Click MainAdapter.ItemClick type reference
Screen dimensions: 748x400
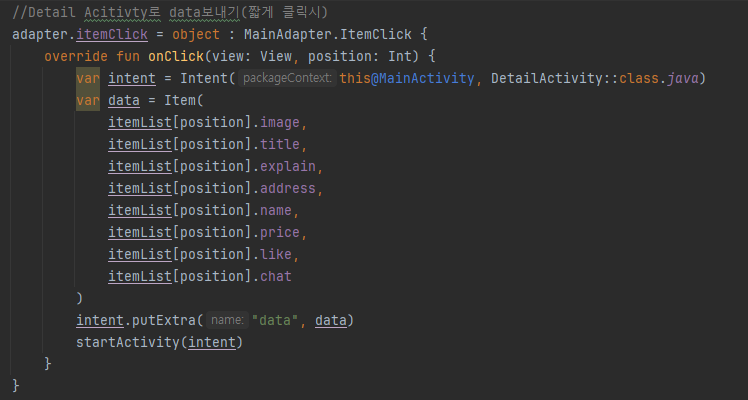328,34
